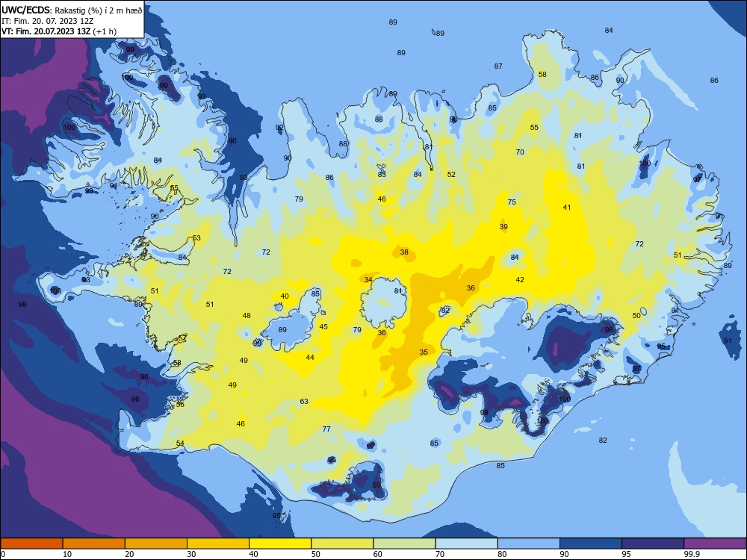
Task: Click the map value 48
Action: pos(247,315)
